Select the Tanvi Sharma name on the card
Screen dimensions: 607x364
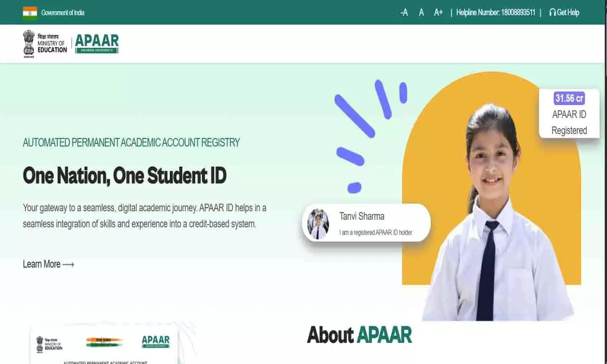(x=362, y=216)
